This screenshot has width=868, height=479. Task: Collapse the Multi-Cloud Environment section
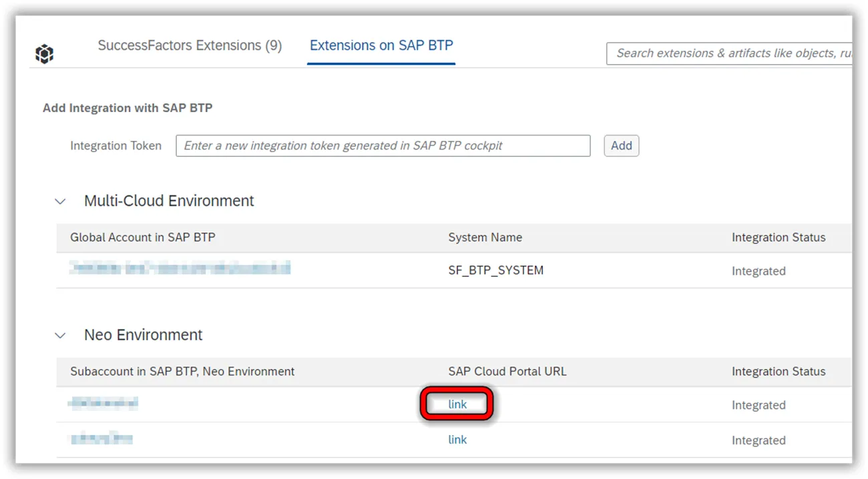[61, 201]
